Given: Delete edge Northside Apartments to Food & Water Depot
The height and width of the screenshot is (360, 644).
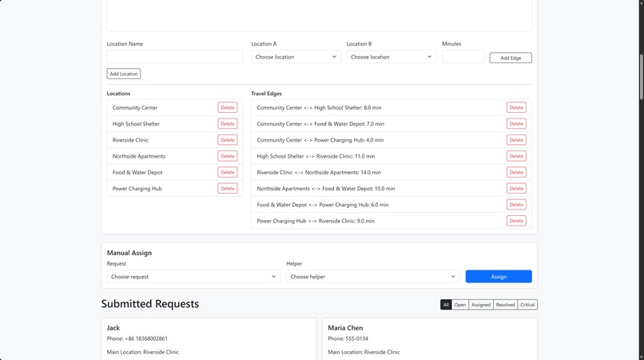Looking at the screenshot, I should (x=516, y=189).
